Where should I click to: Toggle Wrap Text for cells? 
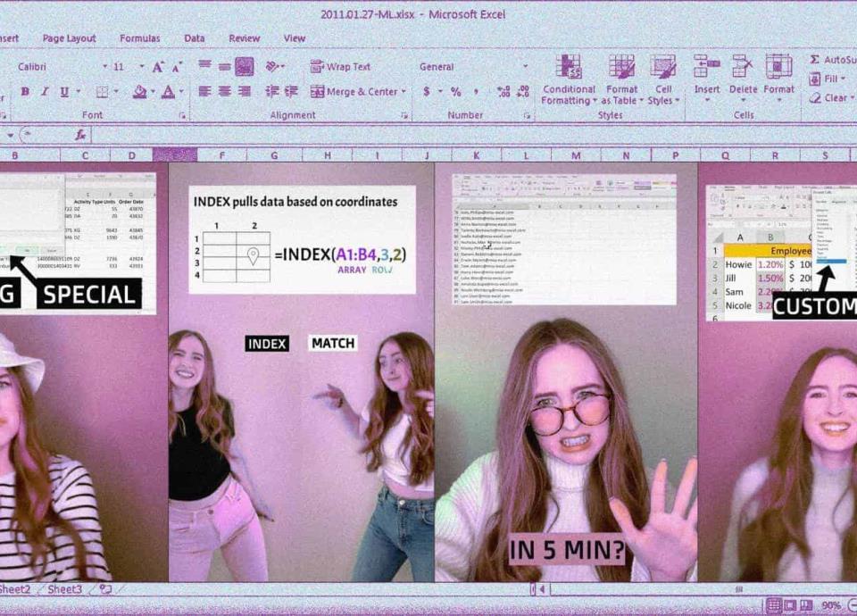(x=340, y=67)
